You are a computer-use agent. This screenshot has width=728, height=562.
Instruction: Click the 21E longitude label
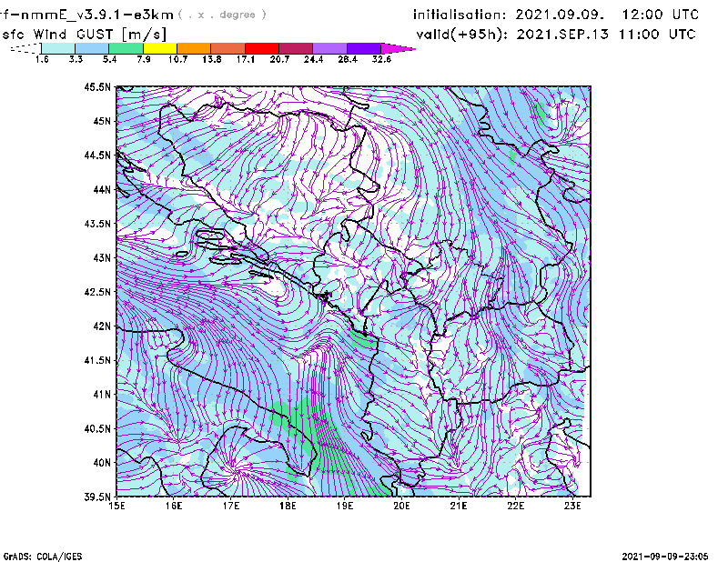pyautogui.click(x=459, y=506)
